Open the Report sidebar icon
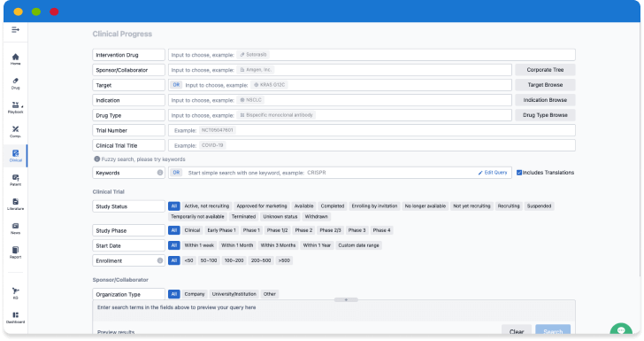Image resolution: width=644 pixels, height=341 pixels. [15, 252]
